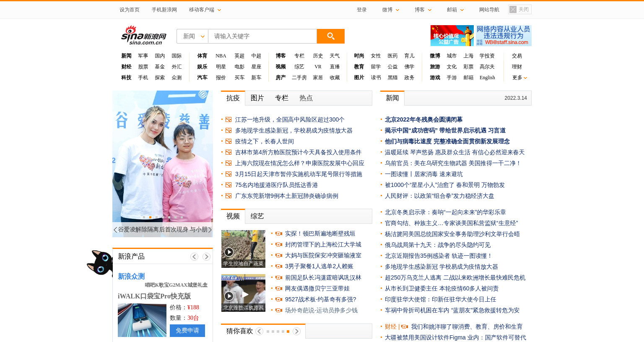644x342 pixels.
Task: Open 科技 in navigation grid
Action: (x=126, y=78)
